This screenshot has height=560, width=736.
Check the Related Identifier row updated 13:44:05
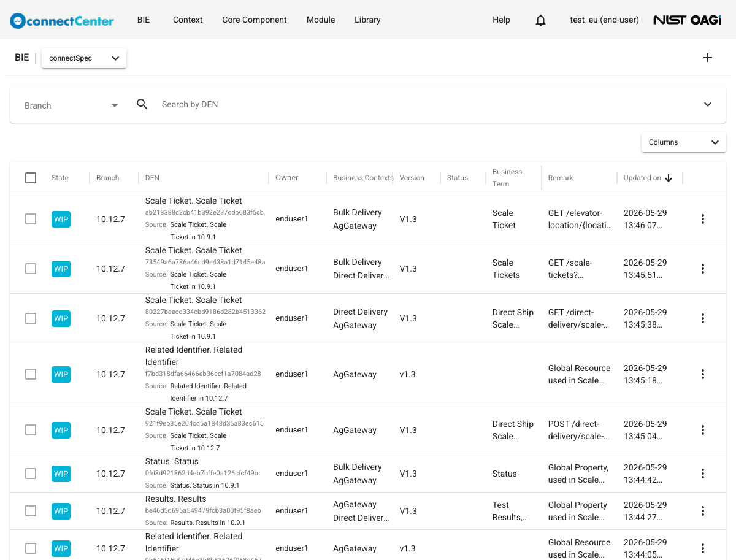(x=31, y=548)
